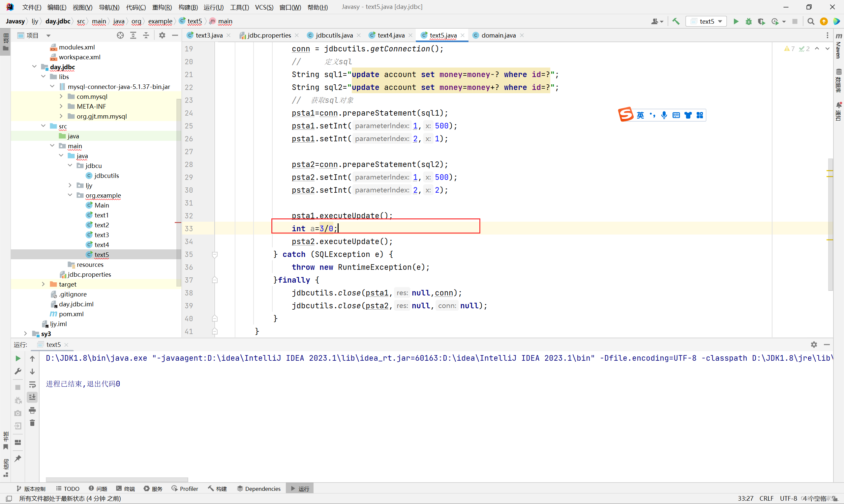Click the green Run button in the toolbar
Screen dimensions: 844x504
click(x=736, y=21)
